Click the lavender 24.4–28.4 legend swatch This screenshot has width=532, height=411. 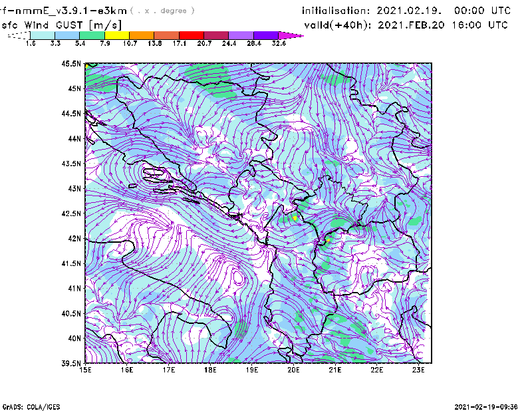pyautogui.click(x=241, y=35)
